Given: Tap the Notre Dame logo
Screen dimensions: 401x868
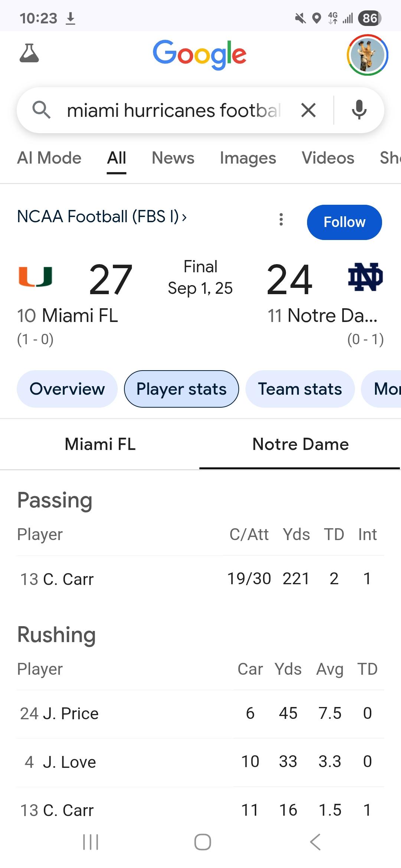Looking at the screenshot, I should (x=365, y=277).
